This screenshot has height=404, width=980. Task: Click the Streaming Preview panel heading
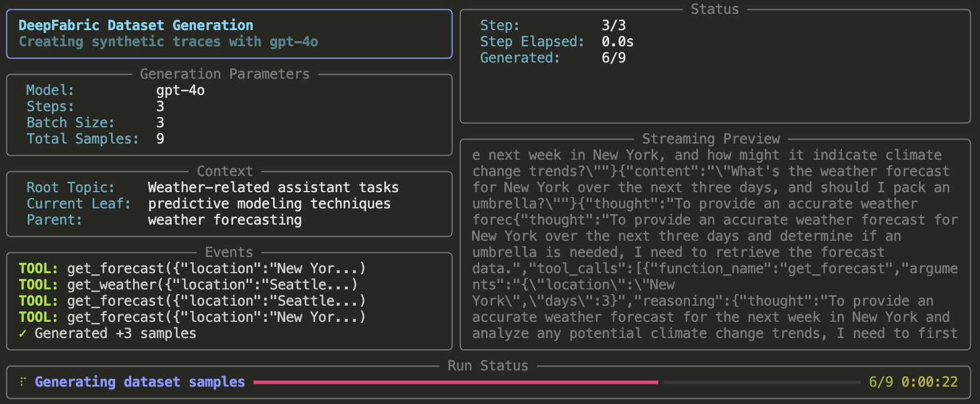(x=711, y=139)
